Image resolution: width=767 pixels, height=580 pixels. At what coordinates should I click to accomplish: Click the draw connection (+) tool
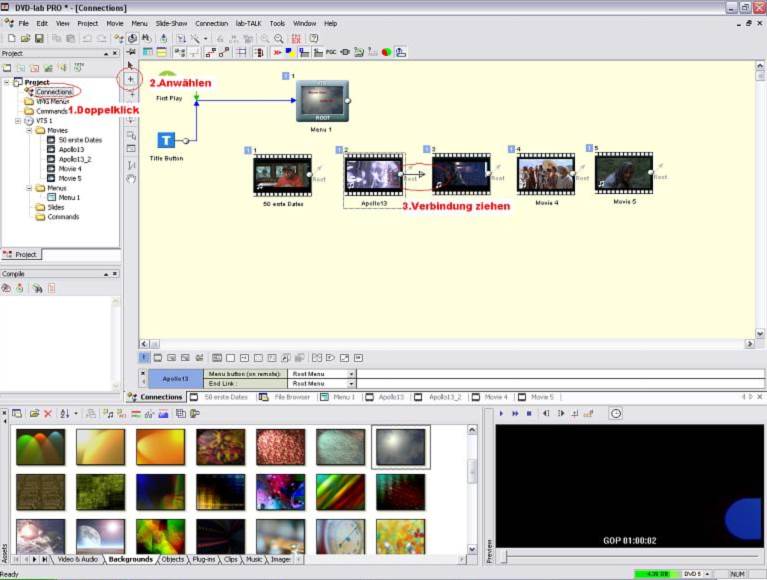click(131, 79)
